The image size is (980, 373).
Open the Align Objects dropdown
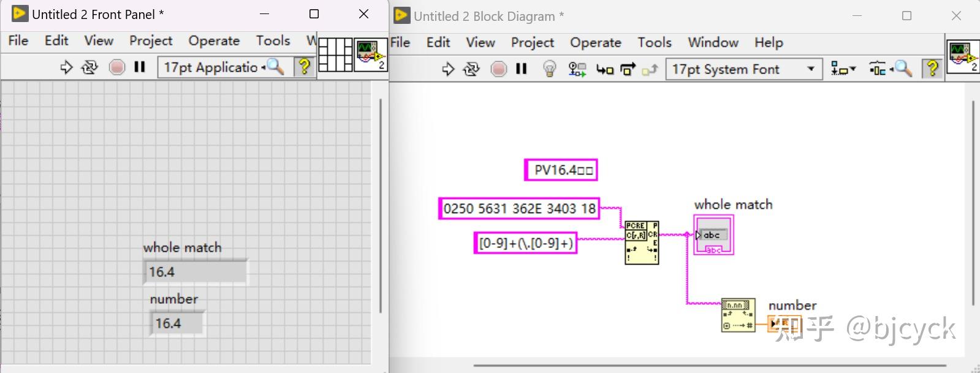click(x=843, y=69)
